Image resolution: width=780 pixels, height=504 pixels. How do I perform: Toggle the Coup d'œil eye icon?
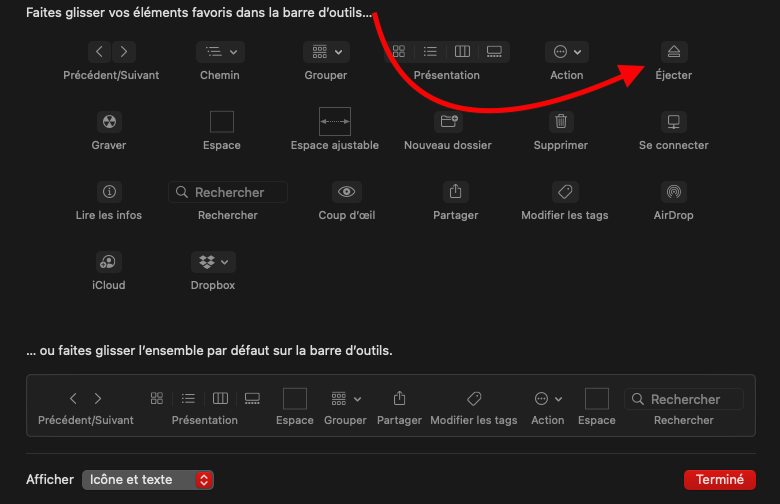coord(347,192)
